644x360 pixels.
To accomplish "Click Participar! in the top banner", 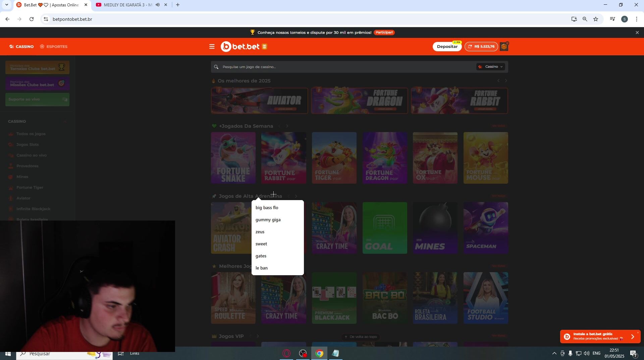I will point(384,33).
